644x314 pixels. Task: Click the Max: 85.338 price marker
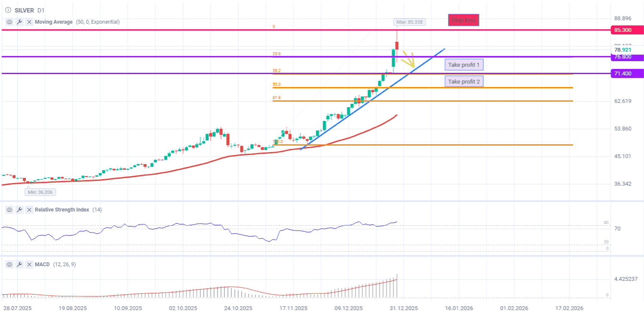(409, 22)
